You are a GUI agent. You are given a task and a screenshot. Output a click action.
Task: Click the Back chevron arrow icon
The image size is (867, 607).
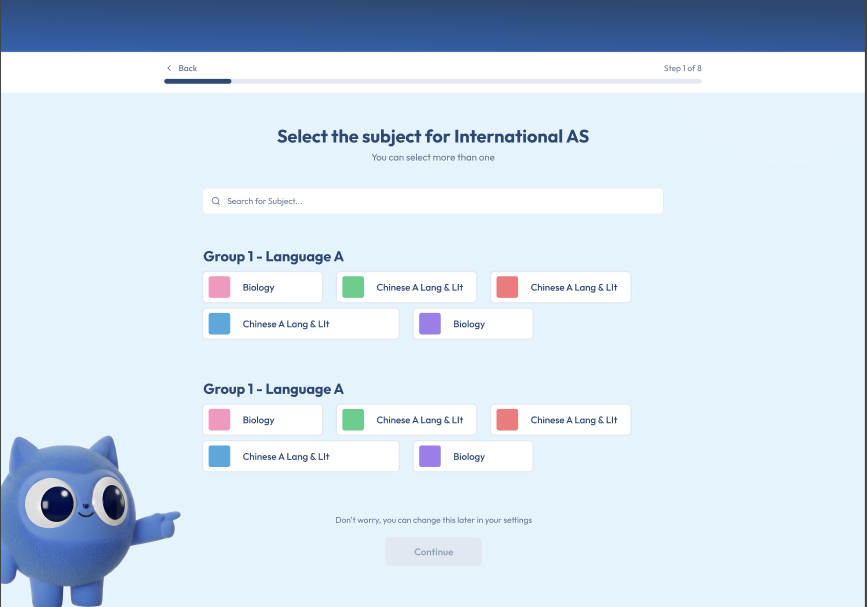coord(169,68)
